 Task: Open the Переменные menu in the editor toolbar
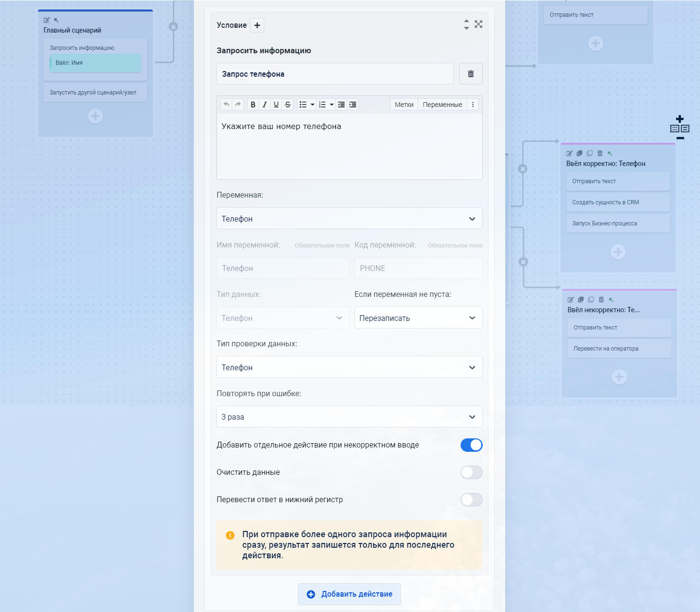click(x=442, y=105)
